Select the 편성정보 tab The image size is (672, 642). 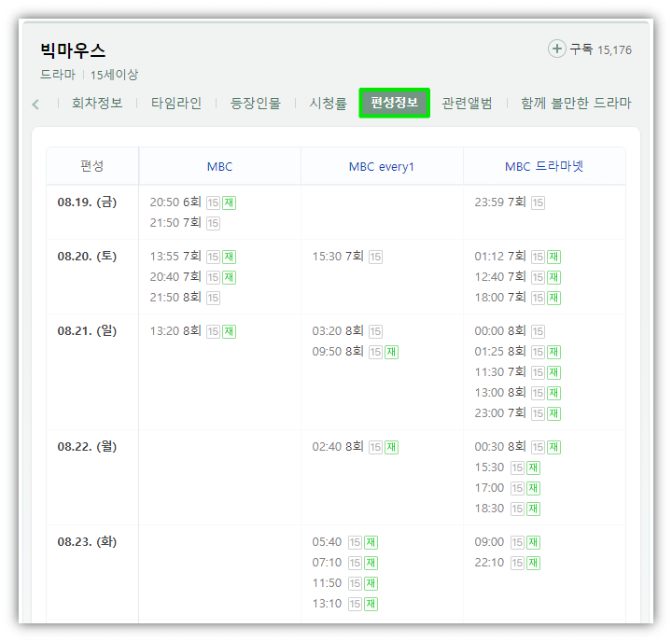(394, 103)
